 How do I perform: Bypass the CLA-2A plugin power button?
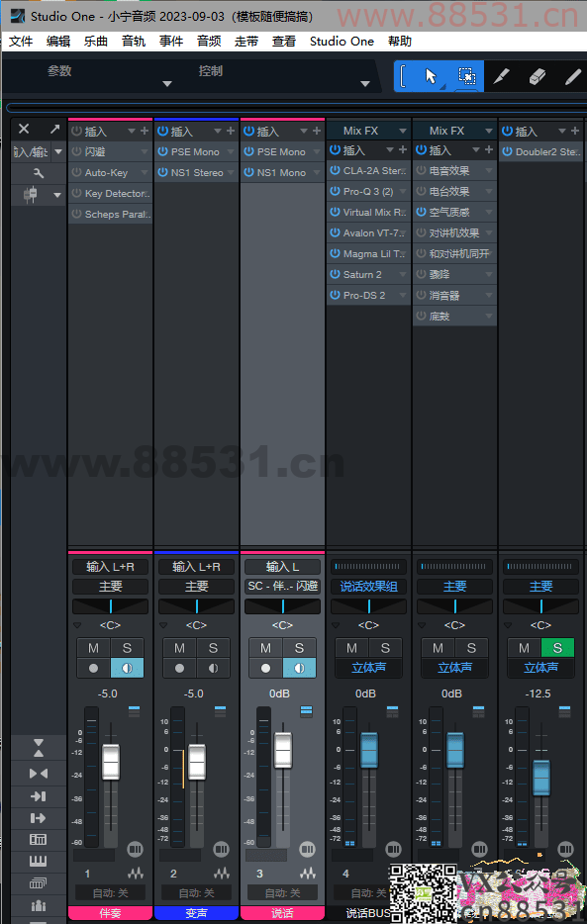coord(335,171)
